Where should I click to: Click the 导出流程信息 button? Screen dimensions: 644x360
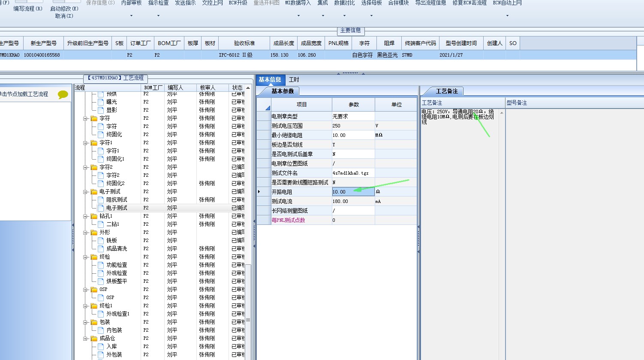pyautogui.click(x=430, y=3)
